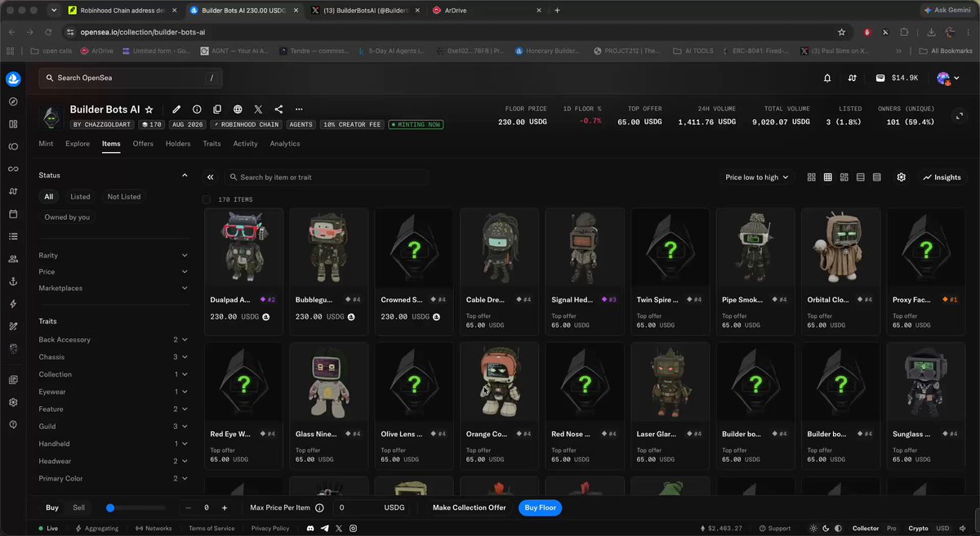
Task: Switch to the Activity tab
Action: click(245, 144)
